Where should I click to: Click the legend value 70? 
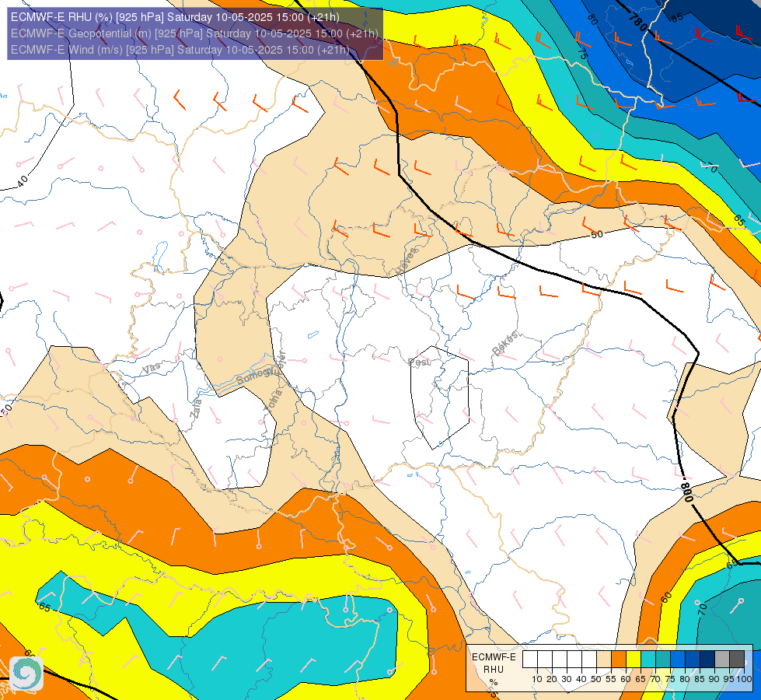click(655, 680)
